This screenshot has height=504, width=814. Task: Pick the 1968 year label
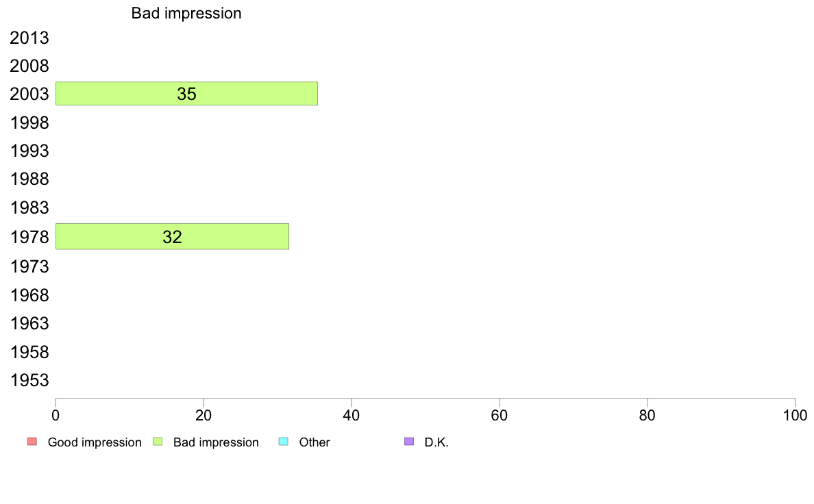point(29,295)
